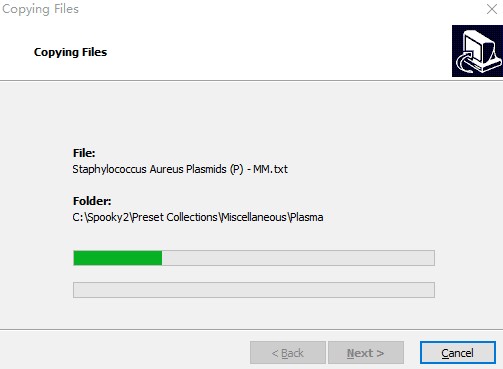Click Aureus Plasmids (P) in the file name

196,169
